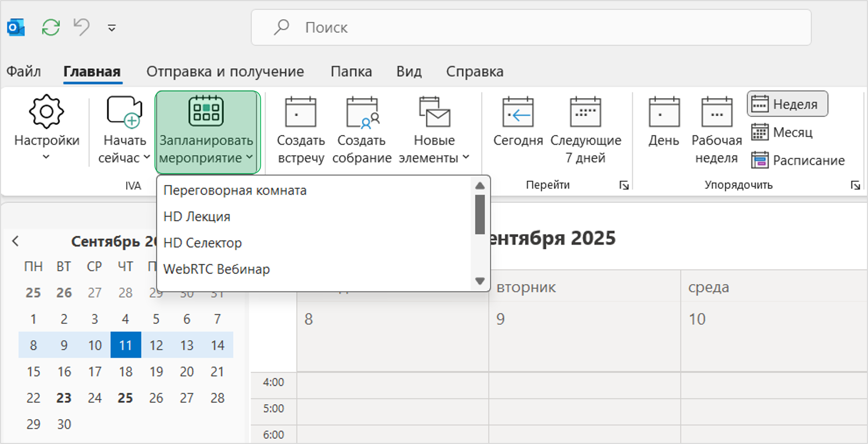Click the Undo arrow icon
868x444 pixels.
(82, 27)
